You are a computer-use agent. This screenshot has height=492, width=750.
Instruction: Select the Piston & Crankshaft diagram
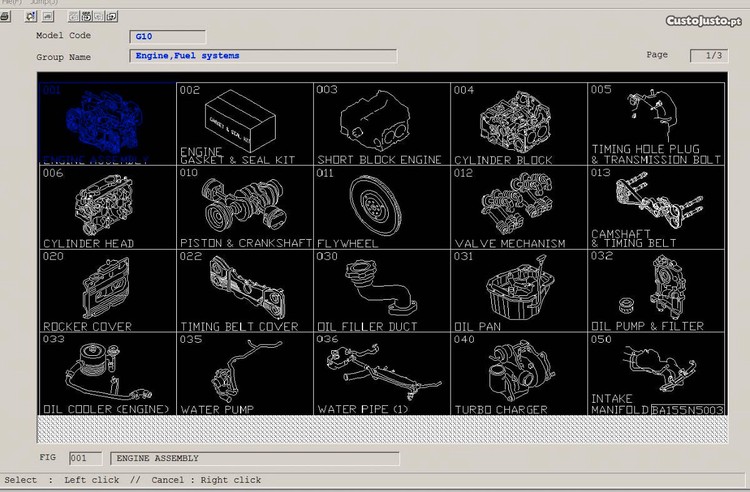244,207
